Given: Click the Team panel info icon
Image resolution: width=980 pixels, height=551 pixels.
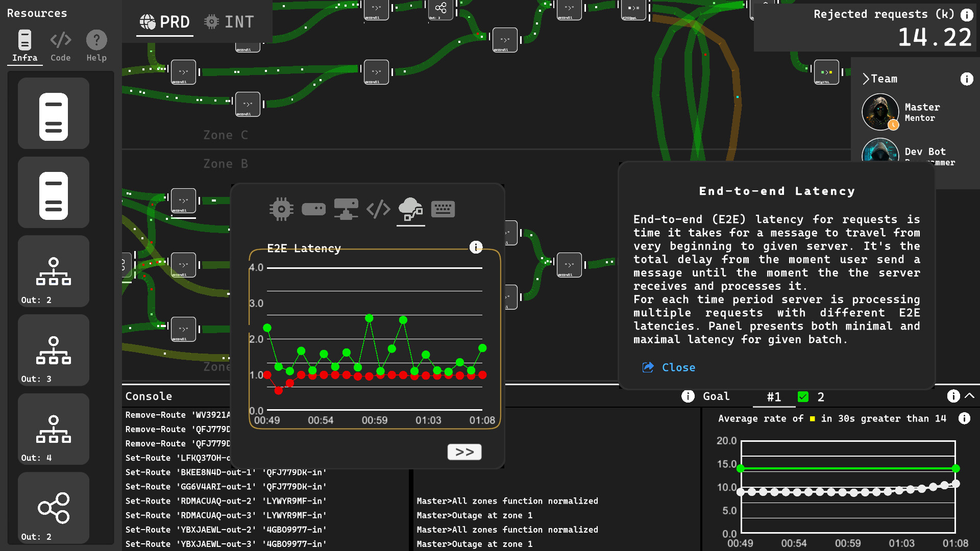Looking at the screenshot, I should click(967, 79).
